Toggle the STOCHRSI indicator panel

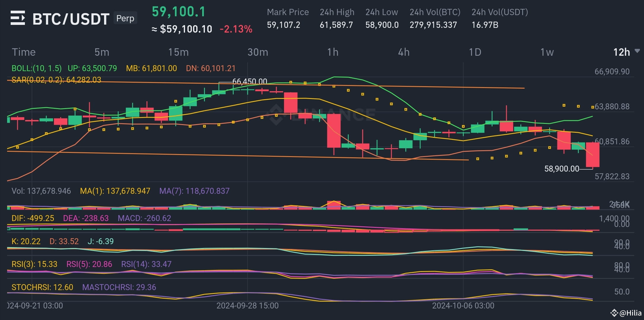pos(42,287)
